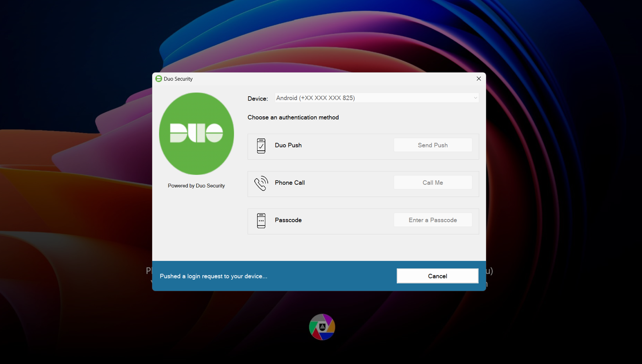Click the Passcode keypad icon
The image size is (642, 364).
click(x=261, y=221)
